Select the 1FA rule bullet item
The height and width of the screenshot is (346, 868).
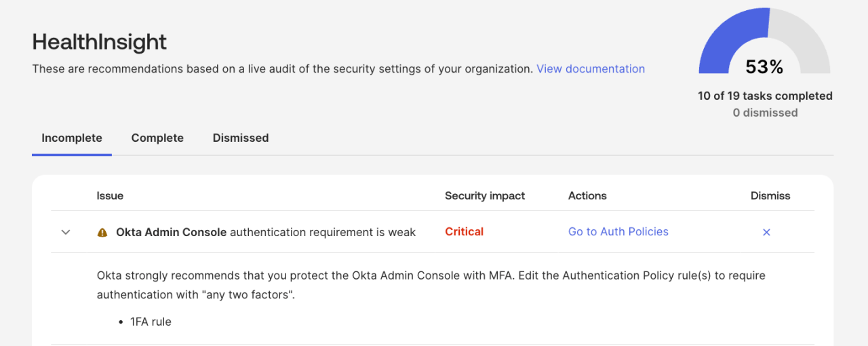[x=151, y=322]
